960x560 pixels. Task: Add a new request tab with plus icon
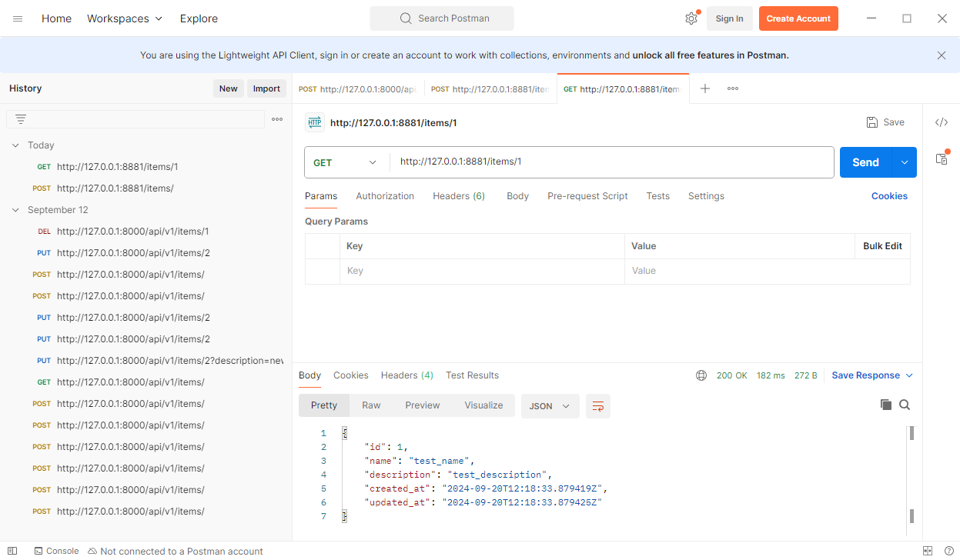pyautogui.click(x=705, y=88)
